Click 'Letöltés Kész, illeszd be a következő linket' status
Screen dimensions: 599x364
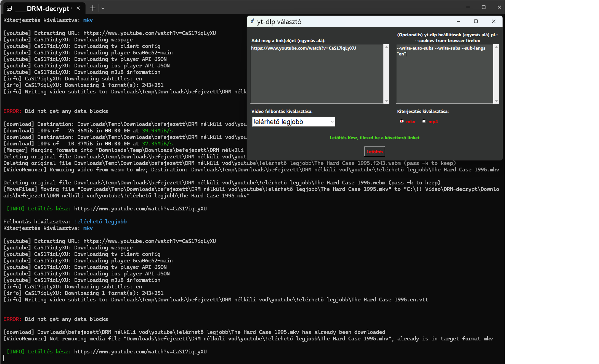(x=375, y=138)
